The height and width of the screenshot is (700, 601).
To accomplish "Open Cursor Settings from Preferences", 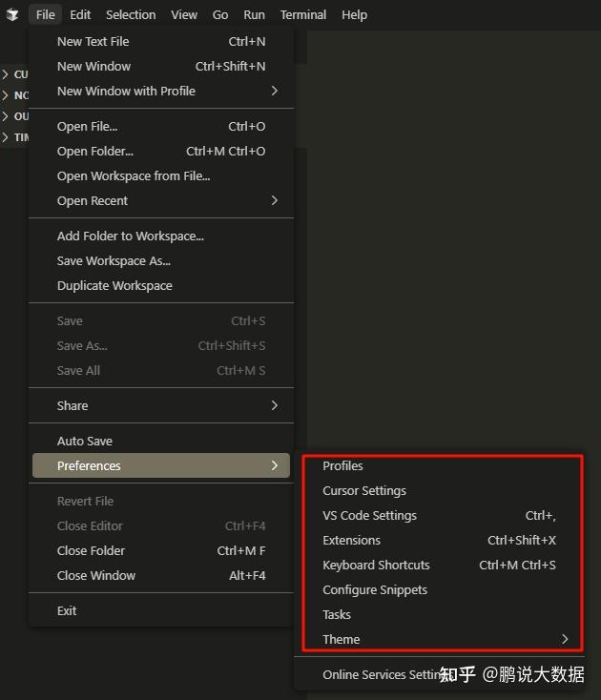I will point(364,491).
